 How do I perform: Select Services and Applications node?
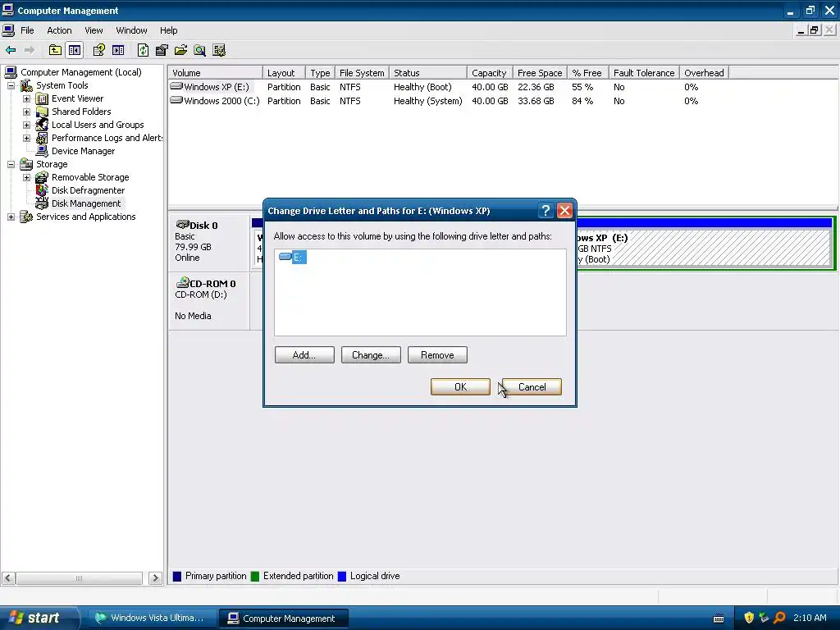[85, 217]
